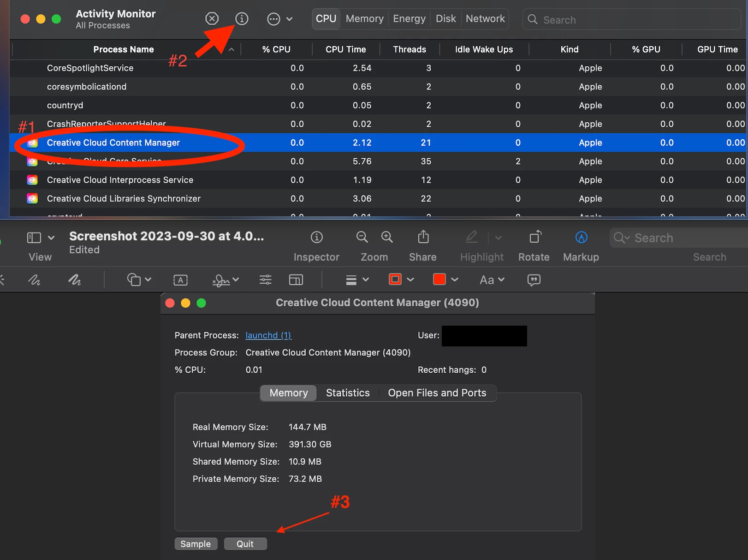
Task: Select Creative Cloud Libraries Synchronizer row
Action: (x=379, y=198)
